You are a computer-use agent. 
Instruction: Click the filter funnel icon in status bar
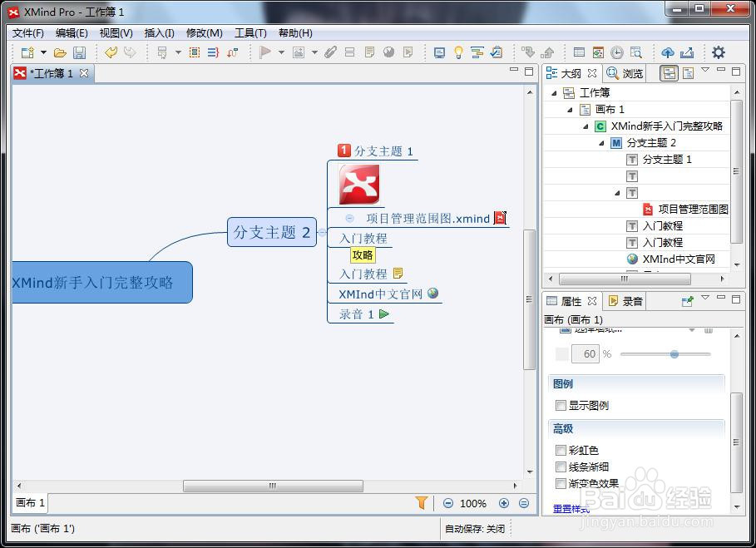pyautogui.click(x=422, y=503)
